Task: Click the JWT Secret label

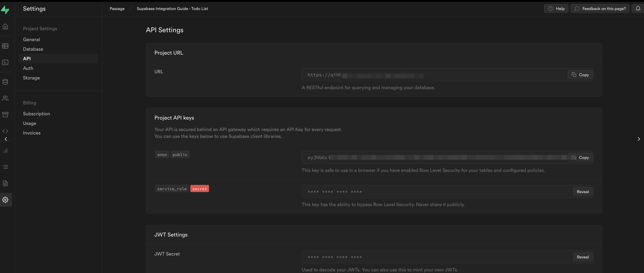Action: [167, 254]
